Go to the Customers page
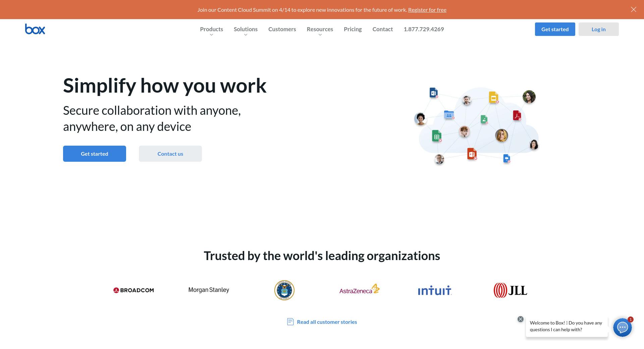The width and height of the screenshot is (644, 349). tap(282, 29)
